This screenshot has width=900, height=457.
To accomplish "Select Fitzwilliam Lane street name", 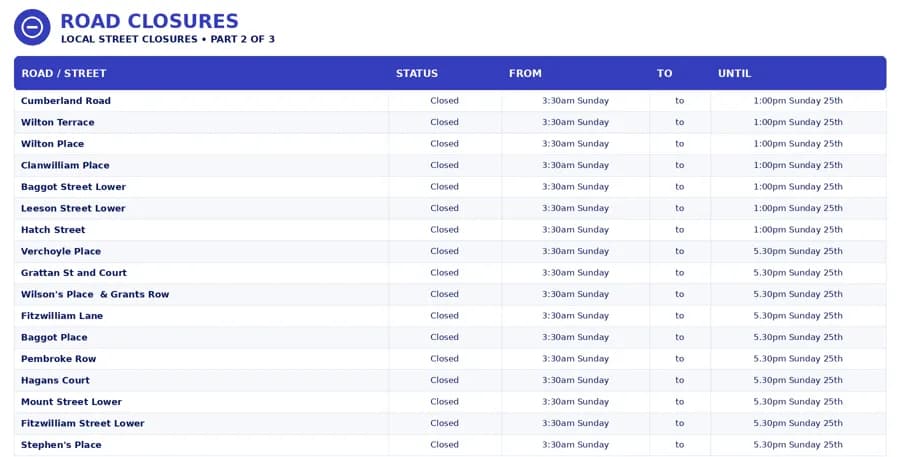I will pyautogui.click(x=62, y=316).
